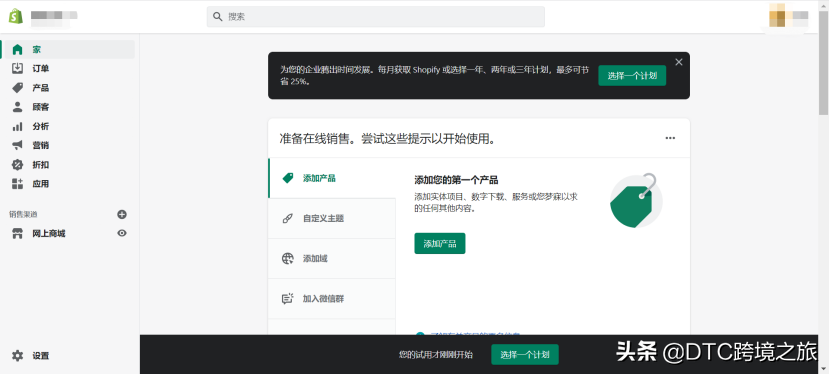The width and height of the screenshot is (830, 375).
Task: Select the 产品 tag icon in sidebar
Action: (x=17, y=88)
